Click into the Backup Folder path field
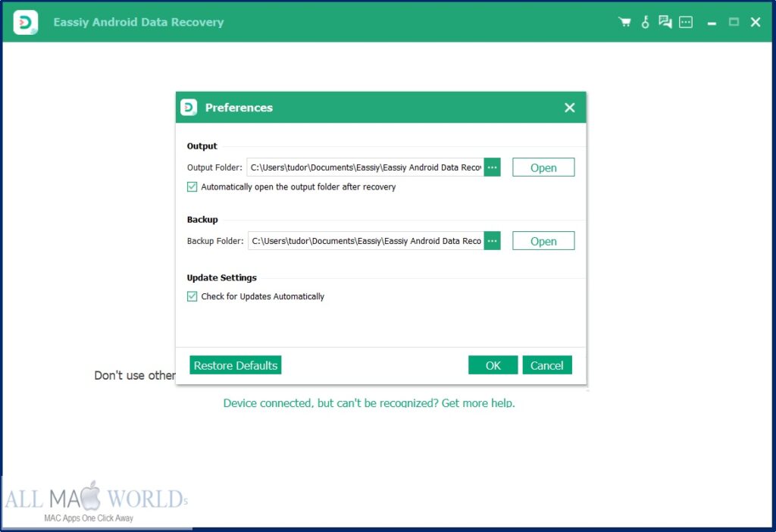Viewport: 776px width, 532px height. [x=366, y=240]
